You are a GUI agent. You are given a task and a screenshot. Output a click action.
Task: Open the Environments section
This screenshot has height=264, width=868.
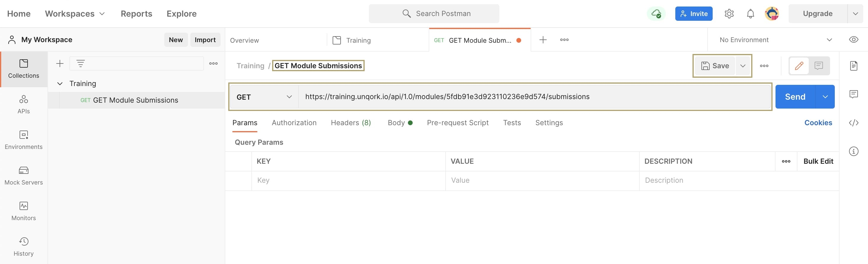24,140
